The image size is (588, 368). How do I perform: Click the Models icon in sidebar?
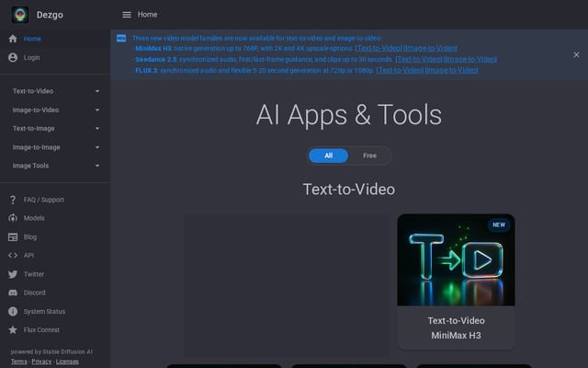point(13,218)
